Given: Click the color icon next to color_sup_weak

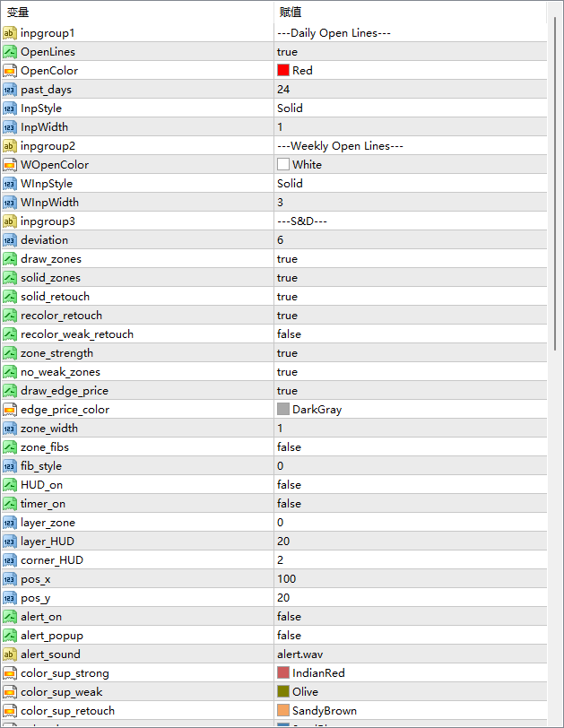Looking at the screenshot, I should [x=10, y=692].
